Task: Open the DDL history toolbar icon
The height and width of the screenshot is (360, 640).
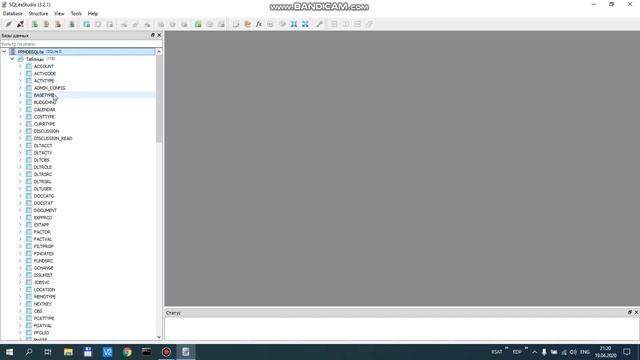Action: 247,24
